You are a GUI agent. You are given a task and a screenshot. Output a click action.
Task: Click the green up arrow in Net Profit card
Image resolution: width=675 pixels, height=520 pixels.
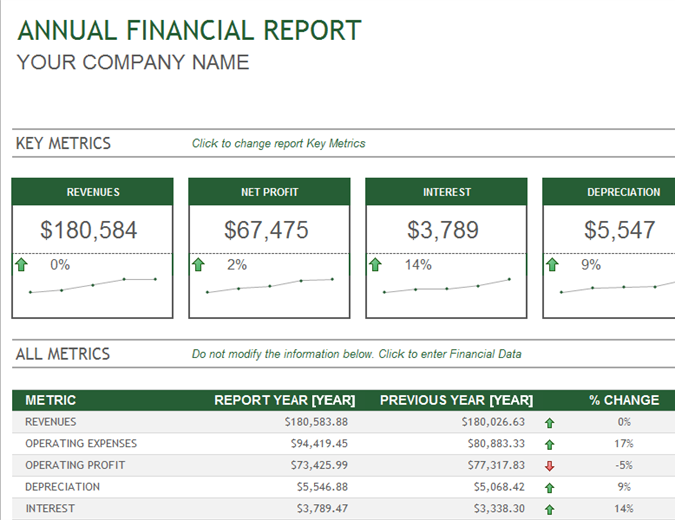pos(198,265)
